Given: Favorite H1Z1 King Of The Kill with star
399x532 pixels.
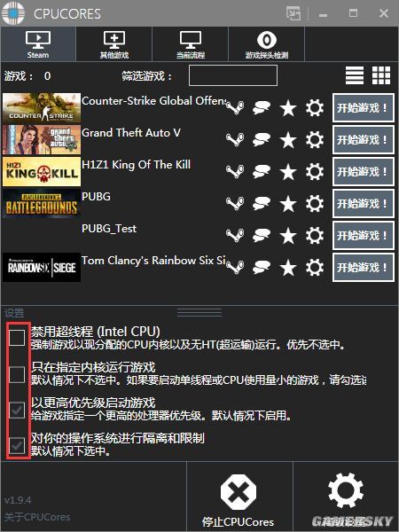Looking at the screenshot, I should pos(287,172).
